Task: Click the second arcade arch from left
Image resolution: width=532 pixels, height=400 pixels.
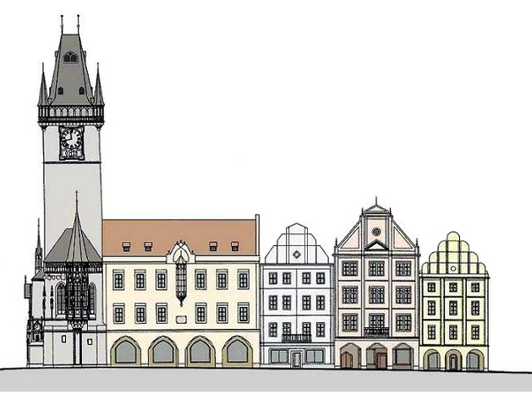Action: click(162, 352)
